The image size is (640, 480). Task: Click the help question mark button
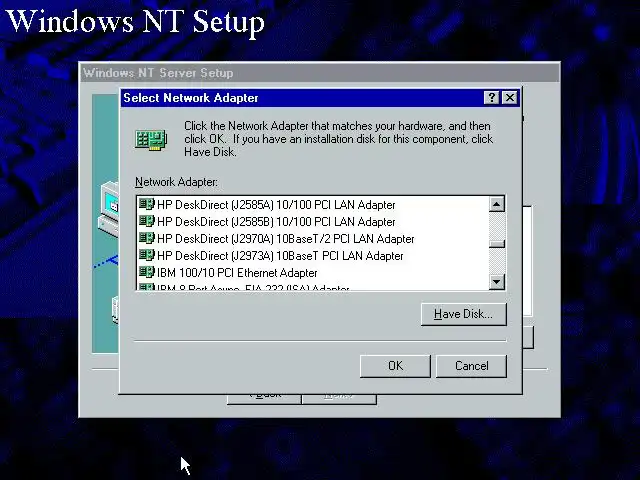491,98
